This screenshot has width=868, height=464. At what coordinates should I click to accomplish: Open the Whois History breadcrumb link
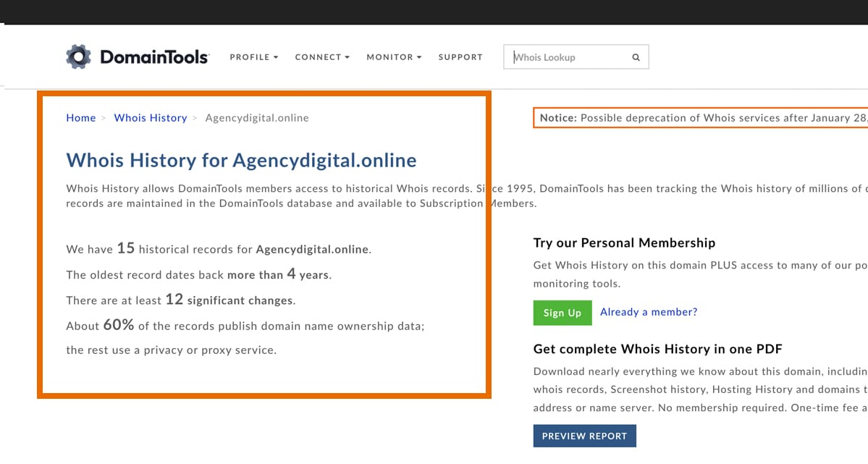[x=151, y=118]
